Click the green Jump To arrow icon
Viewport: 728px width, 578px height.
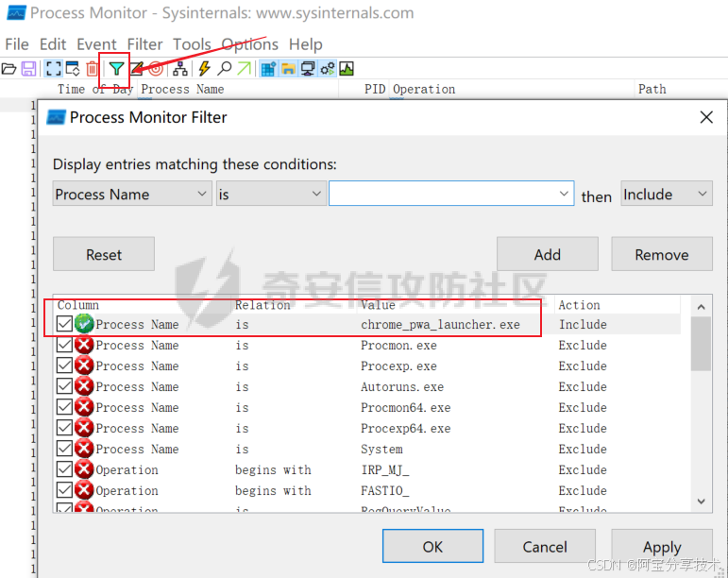coord(245,69)
